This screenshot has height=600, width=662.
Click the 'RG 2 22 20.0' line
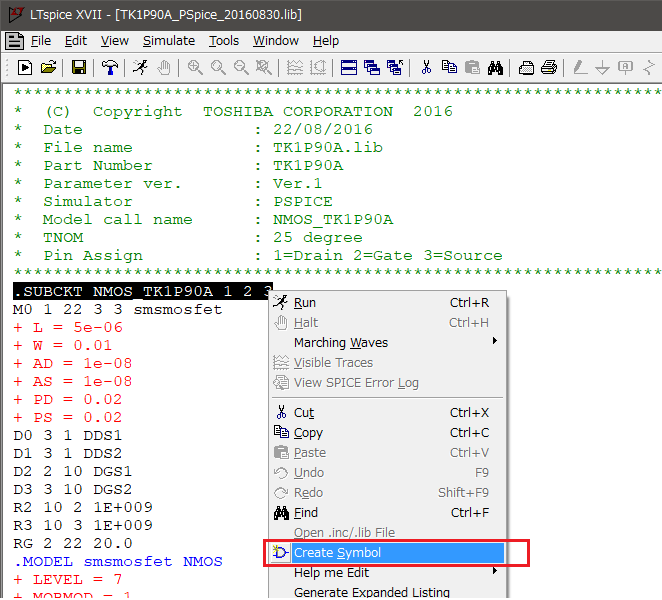pyautogui.click(x=73, y=543)
